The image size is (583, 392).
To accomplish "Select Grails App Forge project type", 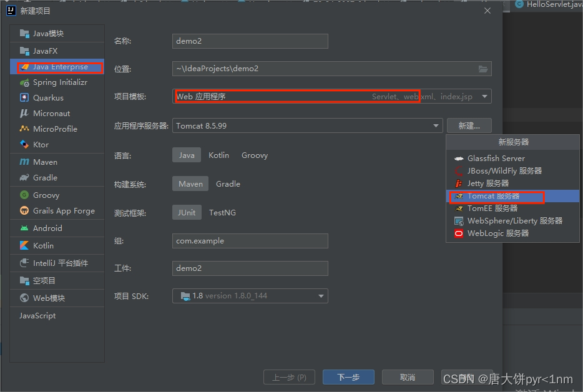I will (57, 210).
